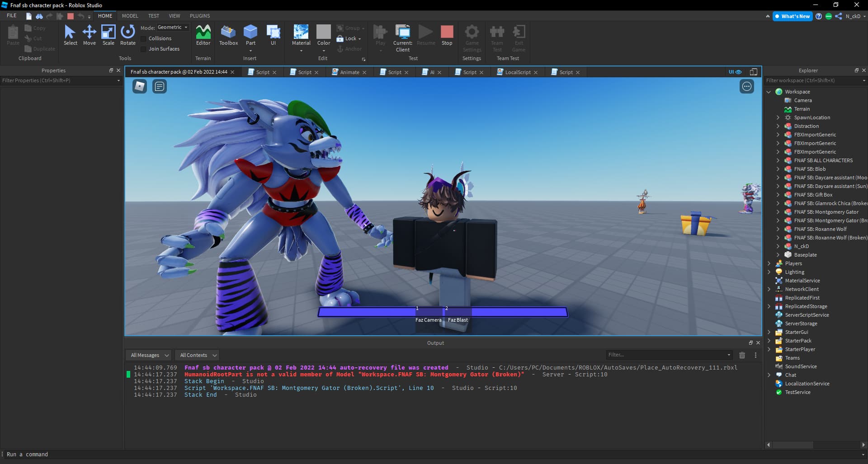Screen dimensions: 868x464
Task: Click Current: Client view switch
Action: (x=403, y=38)
